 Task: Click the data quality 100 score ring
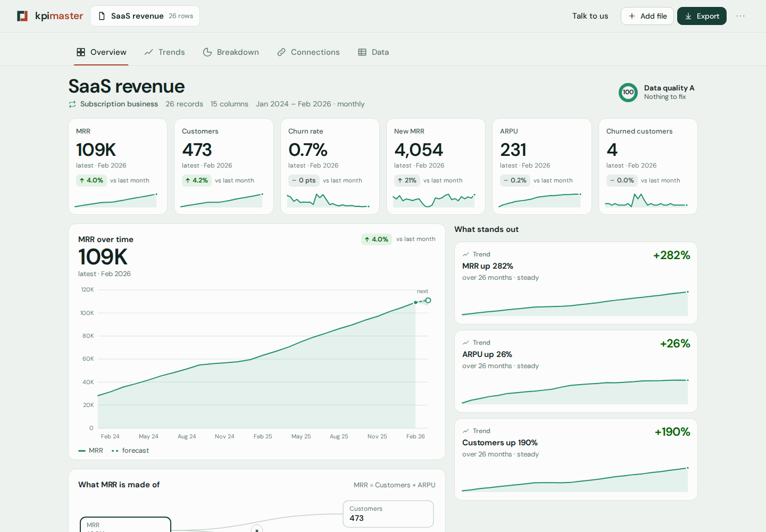[x=628, y=92]
